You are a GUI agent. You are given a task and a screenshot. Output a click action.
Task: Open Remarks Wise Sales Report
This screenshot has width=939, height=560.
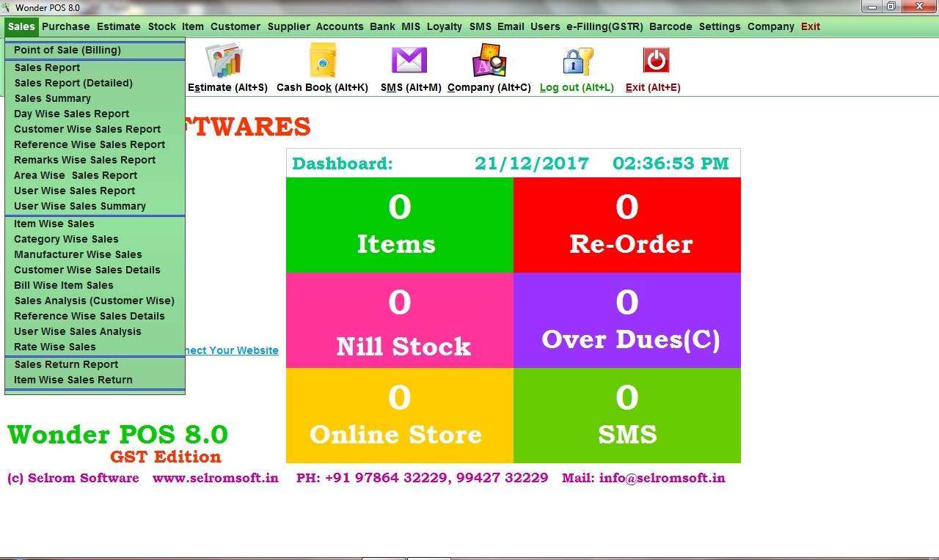tap(95, 160)
